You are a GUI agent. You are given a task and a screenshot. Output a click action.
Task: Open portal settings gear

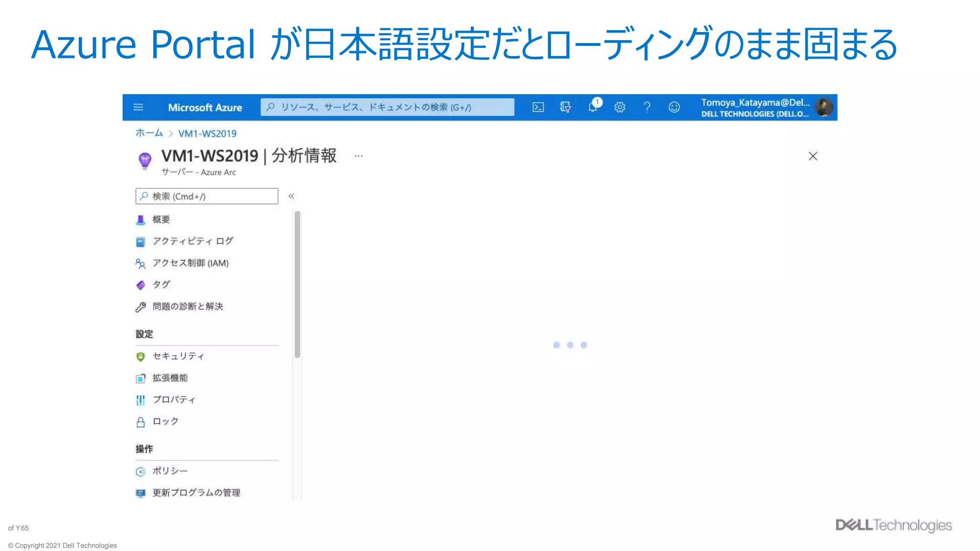tap(620, 107)
